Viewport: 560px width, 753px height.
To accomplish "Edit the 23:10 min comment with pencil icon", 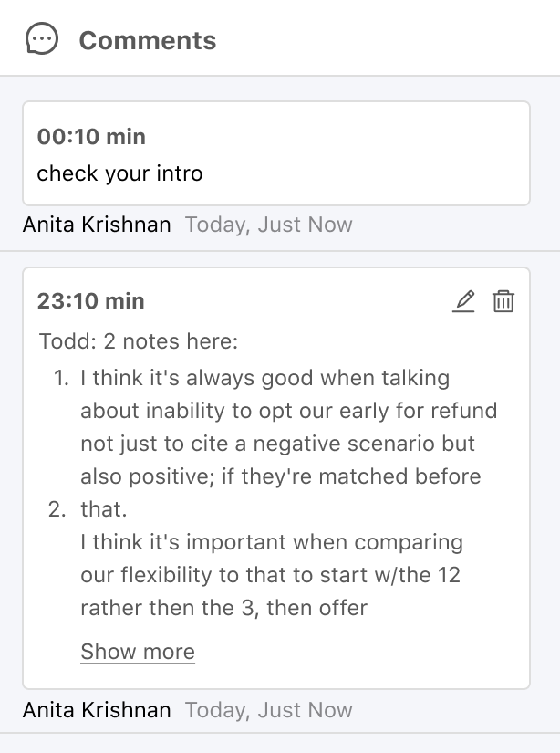I will pyautogui.click(x=464, y=301).
